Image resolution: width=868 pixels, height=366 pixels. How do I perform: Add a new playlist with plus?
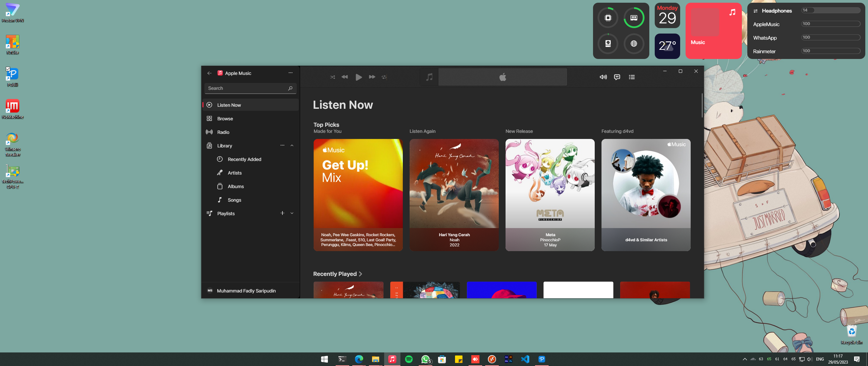click(282, 213)
